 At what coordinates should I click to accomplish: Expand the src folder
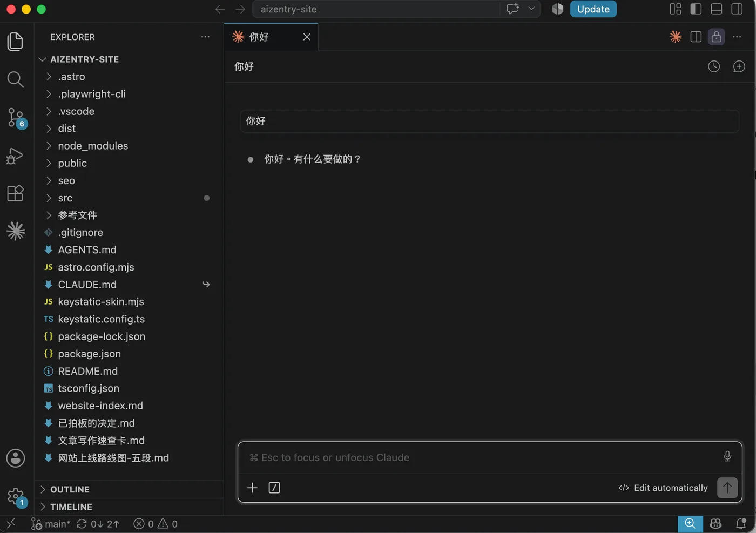[x=130, y=198]
